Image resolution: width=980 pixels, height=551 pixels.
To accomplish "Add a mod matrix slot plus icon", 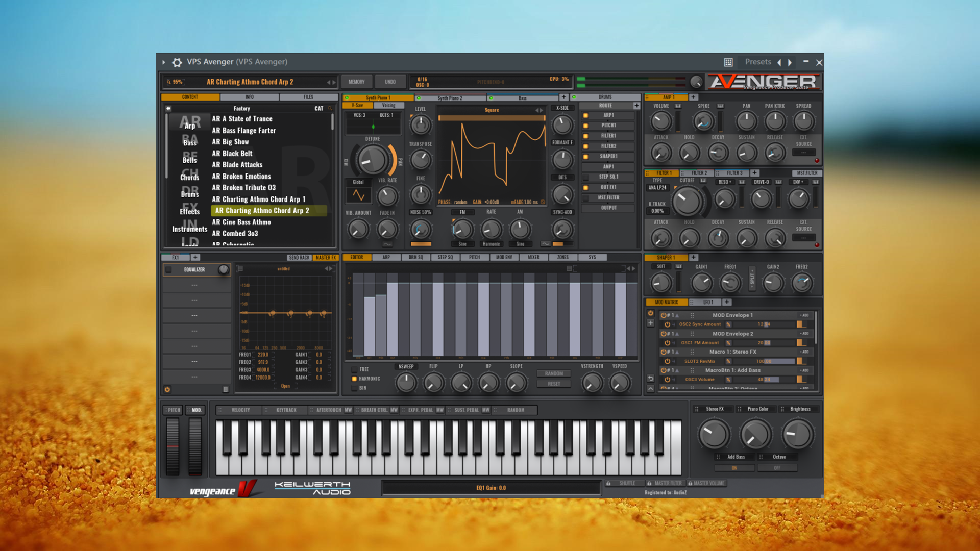I will click(x=650, y=323).
